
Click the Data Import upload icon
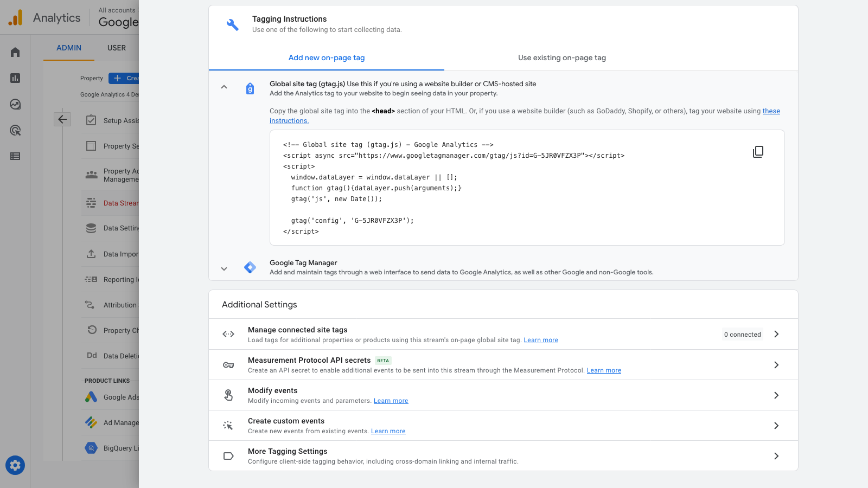(x=91, y=254)
